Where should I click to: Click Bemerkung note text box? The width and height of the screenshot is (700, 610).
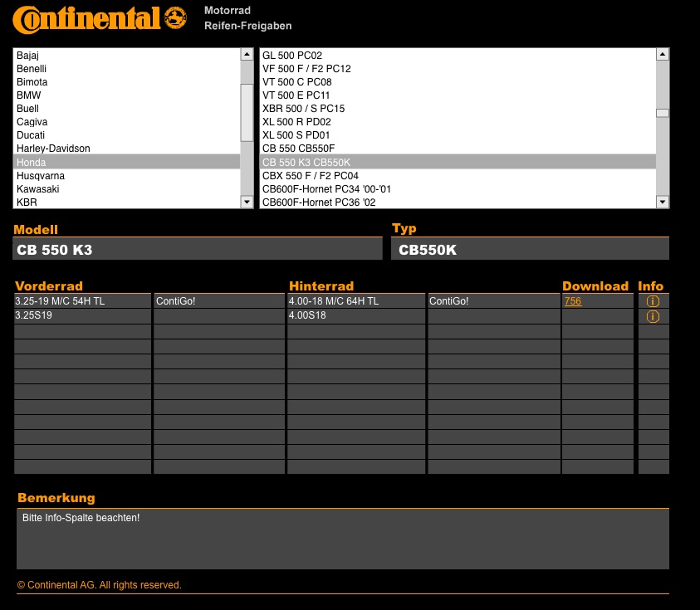point(343,539)
